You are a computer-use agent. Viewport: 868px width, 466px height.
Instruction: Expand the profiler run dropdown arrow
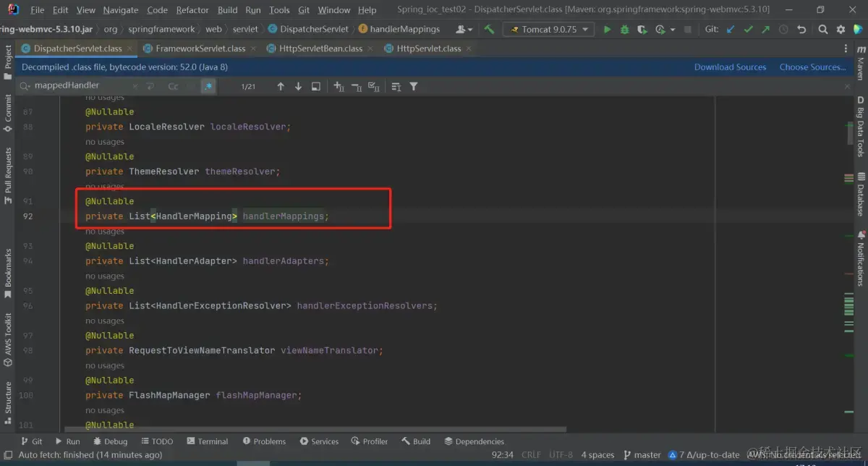[673, 30]
